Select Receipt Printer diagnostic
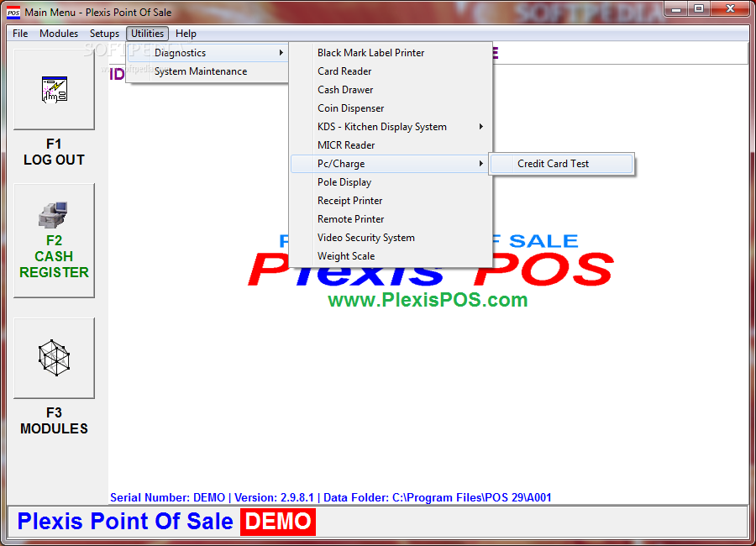Viewport: 756px width, 546px height. [x=391, y=201]
